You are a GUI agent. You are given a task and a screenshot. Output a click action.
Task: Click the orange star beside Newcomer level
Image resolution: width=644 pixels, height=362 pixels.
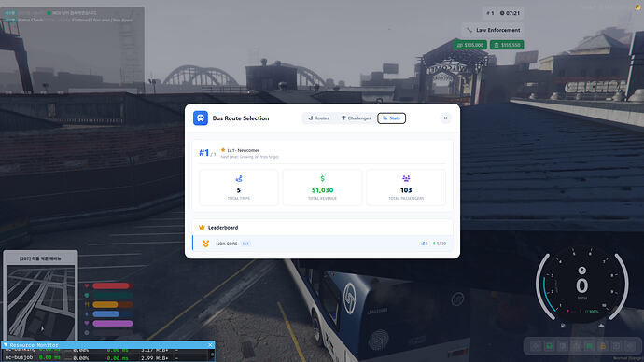click(x=223, y=150)
